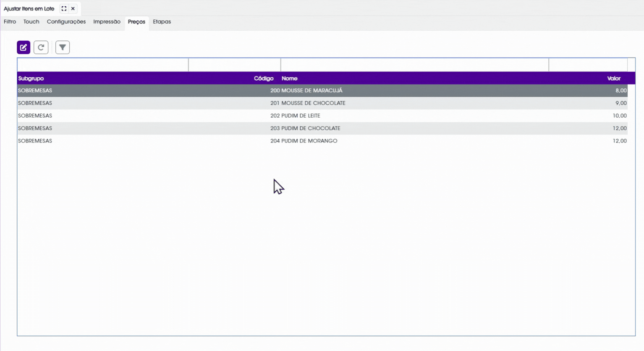Screen dimensions: 644x351
Task: Open the Touch tab
Action: tap(31, 22)
